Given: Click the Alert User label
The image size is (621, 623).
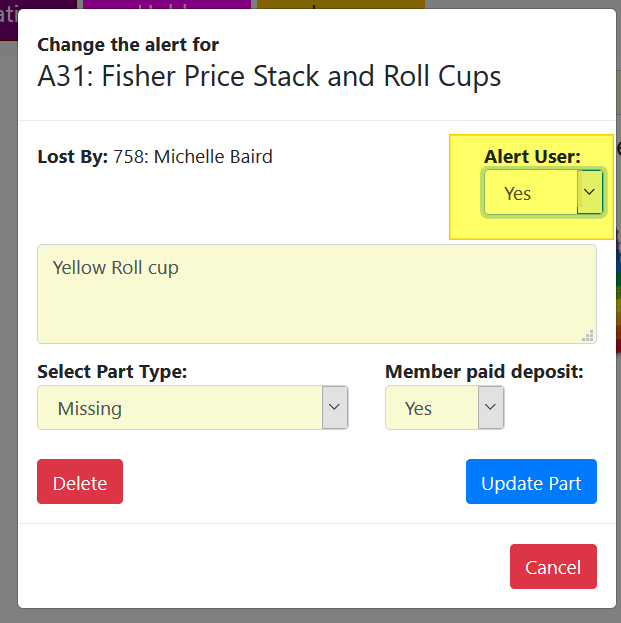Looking at the screenshot, I should click(x=532, y=156).
